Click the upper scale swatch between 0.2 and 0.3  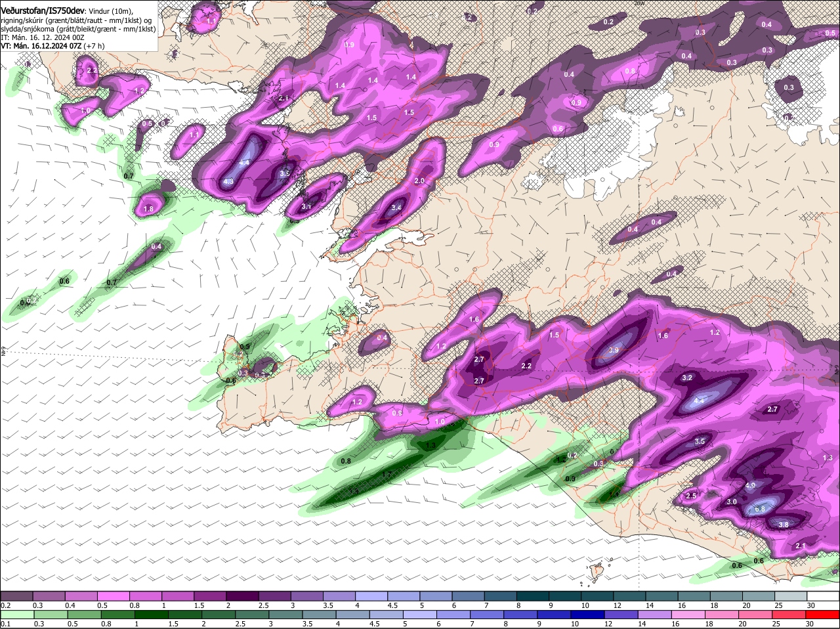coord(18,596)
